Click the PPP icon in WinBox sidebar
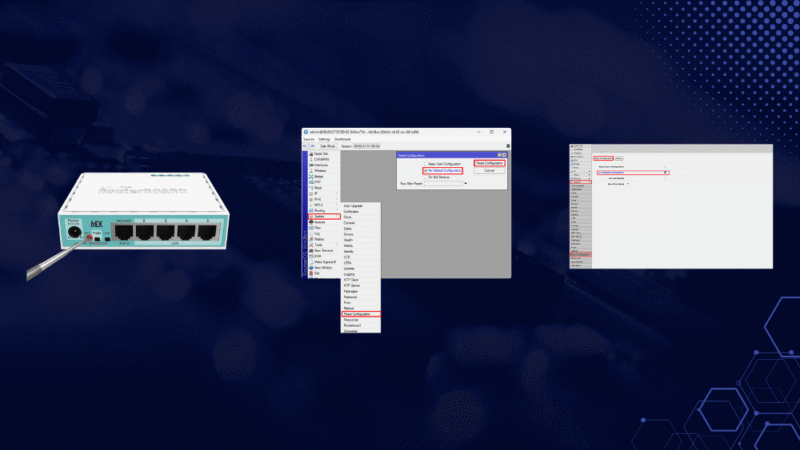This screenshot has width=800, height=450. coord(311,182)
